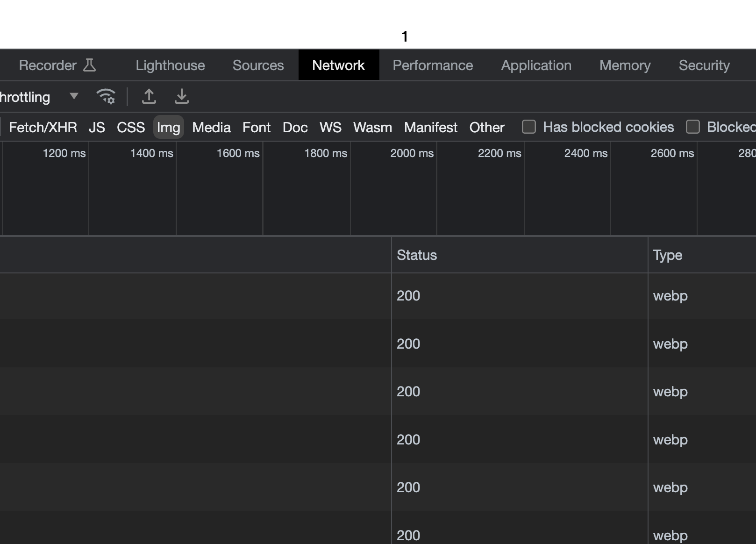Click the Manifest request filter
The image size is (756, 544).
point(430,127)
